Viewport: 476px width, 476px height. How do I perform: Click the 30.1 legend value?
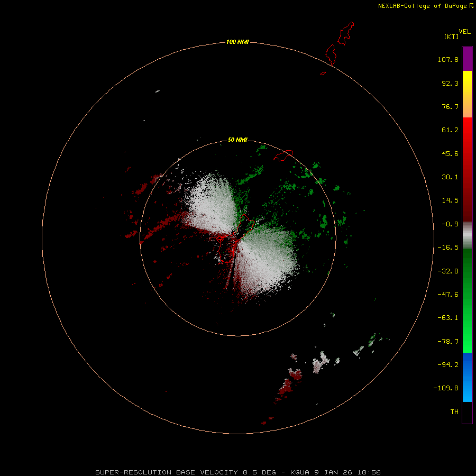(450, 177)
